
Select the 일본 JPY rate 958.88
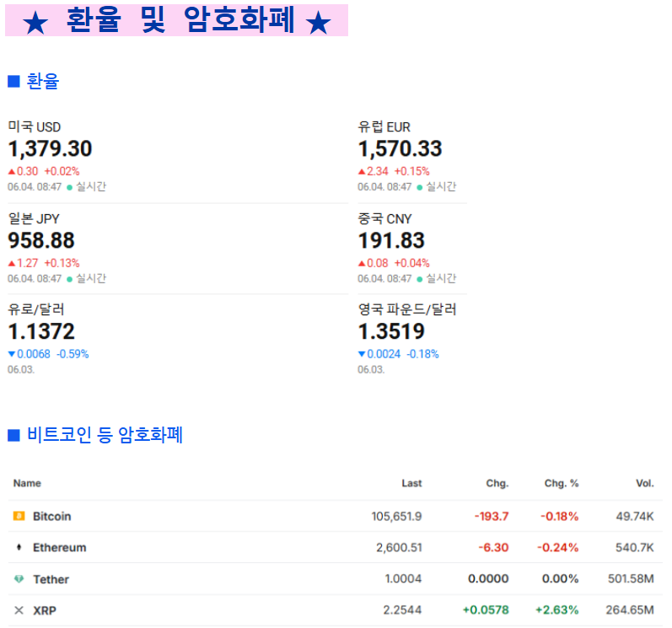tap(41, 240)
